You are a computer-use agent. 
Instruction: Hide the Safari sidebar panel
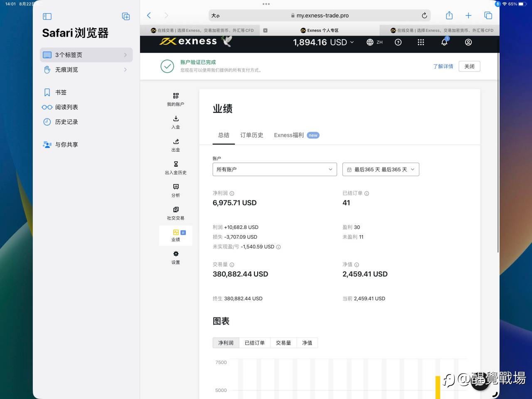(47, 16)
